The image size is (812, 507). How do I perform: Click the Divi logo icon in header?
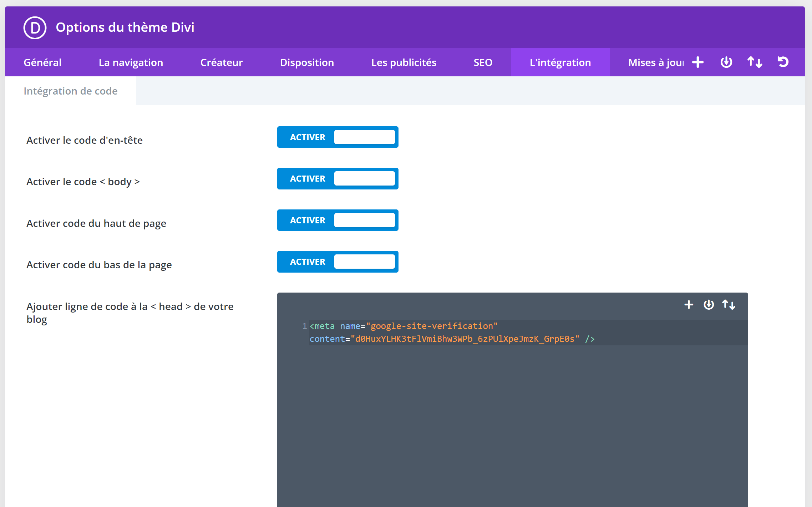[35, 27]
